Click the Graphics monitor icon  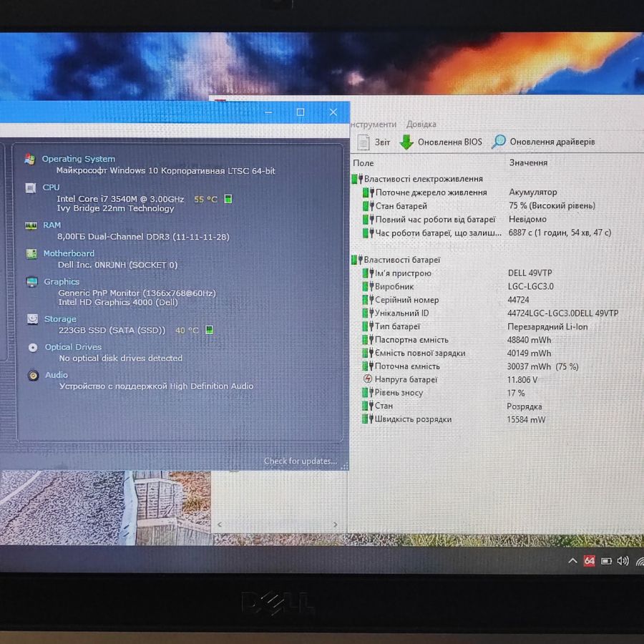[32, 282]
